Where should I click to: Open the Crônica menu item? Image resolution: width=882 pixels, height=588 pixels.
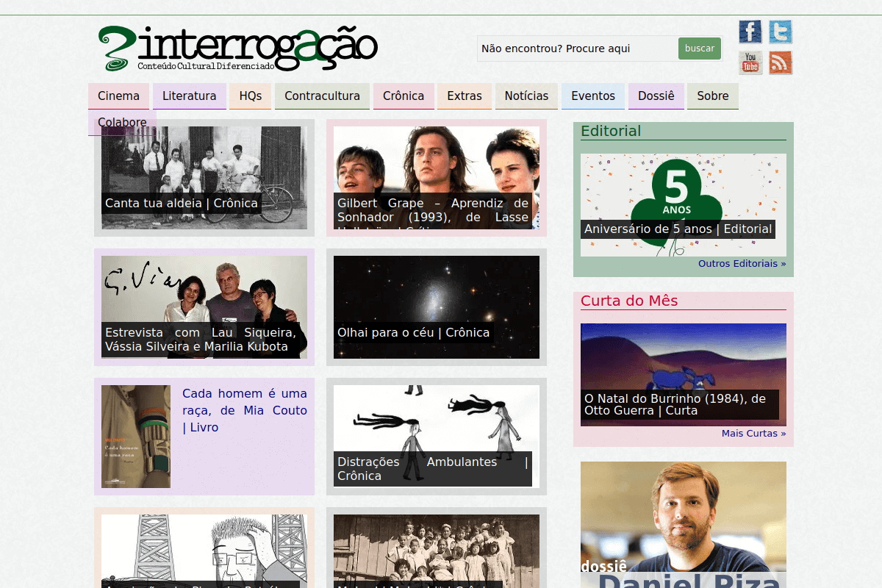(404, 96)
